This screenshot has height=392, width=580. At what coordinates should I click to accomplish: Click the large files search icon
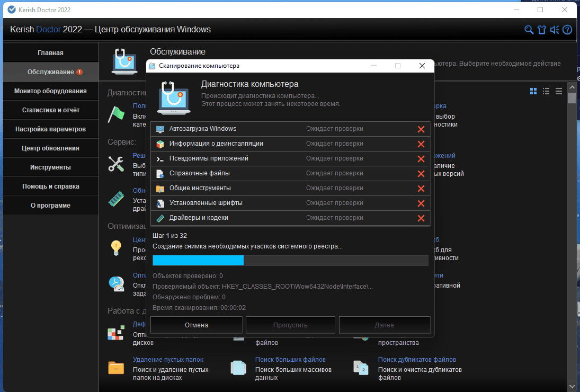click(x=238, y=368)
